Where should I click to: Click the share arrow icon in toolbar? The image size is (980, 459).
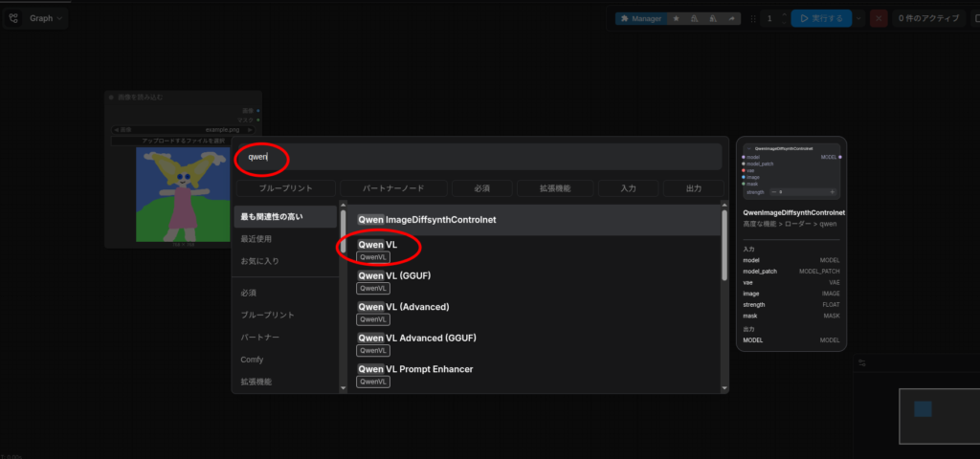pos(733,18)
